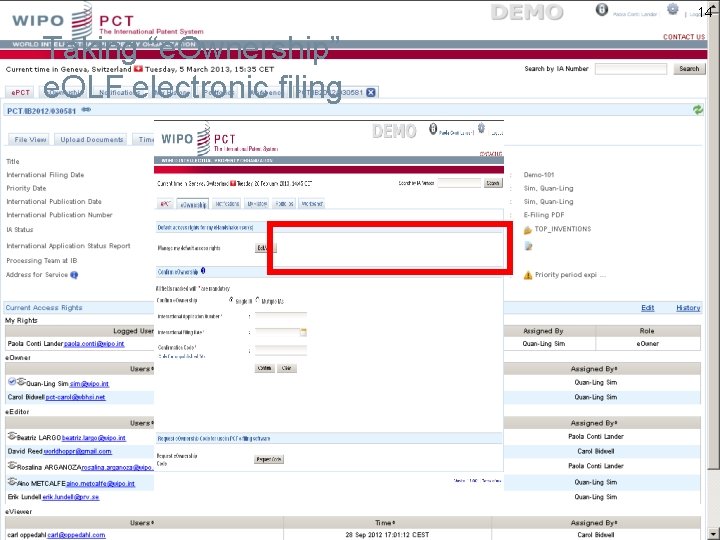
Task: Select the Multiple IAs radio button
Action: (257, 299)
